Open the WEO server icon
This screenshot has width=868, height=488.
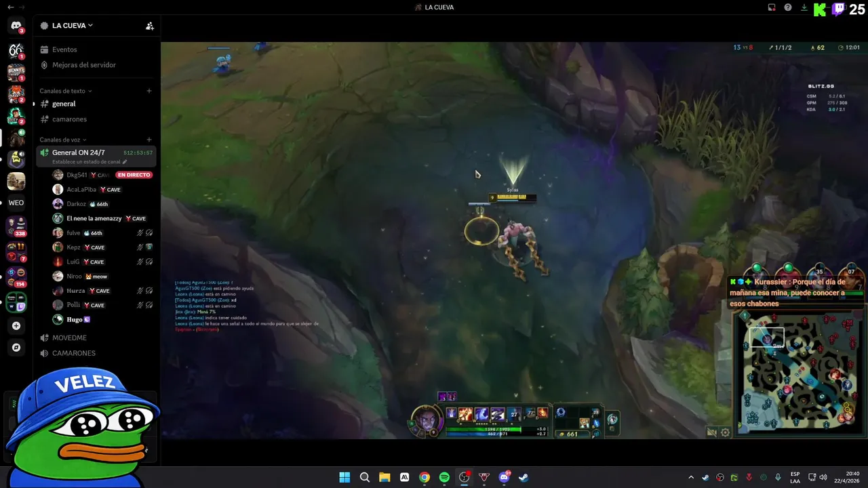point(16,203)
